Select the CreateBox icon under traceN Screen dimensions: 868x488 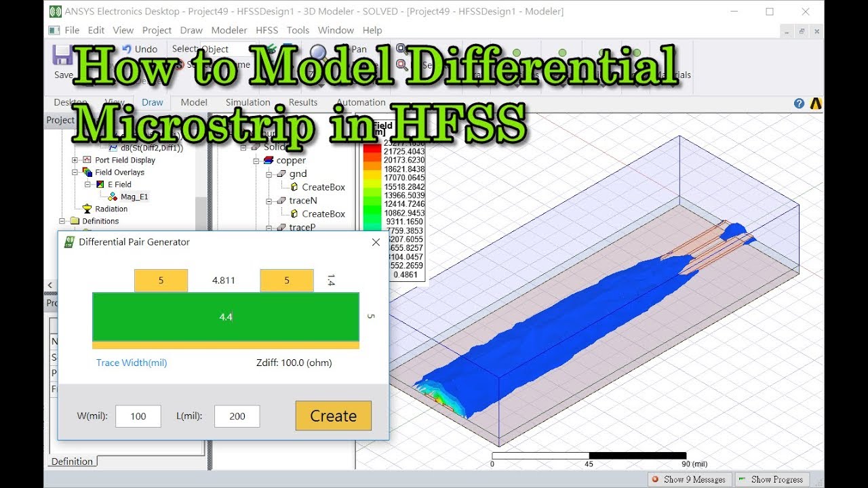[294, 213]
